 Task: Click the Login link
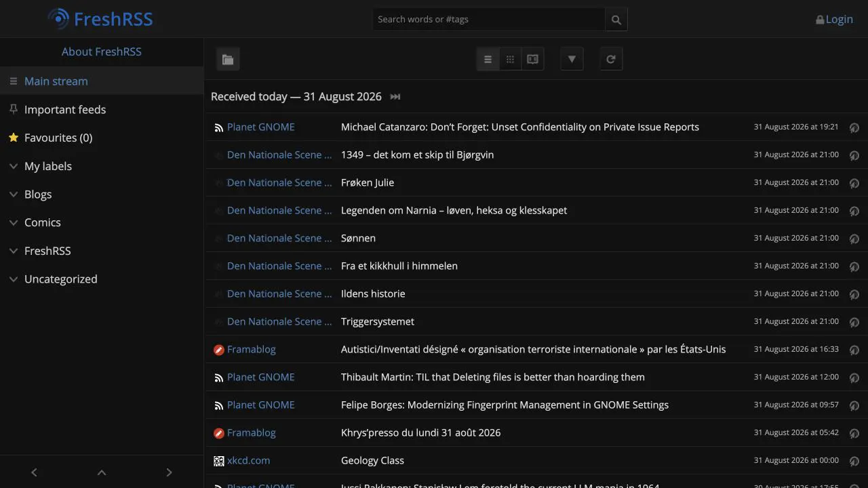click(x=840, y=19)
